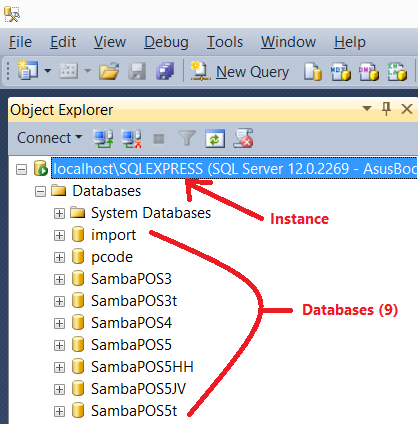Expand the import database node
418x424 pixels.
(59, 236)
